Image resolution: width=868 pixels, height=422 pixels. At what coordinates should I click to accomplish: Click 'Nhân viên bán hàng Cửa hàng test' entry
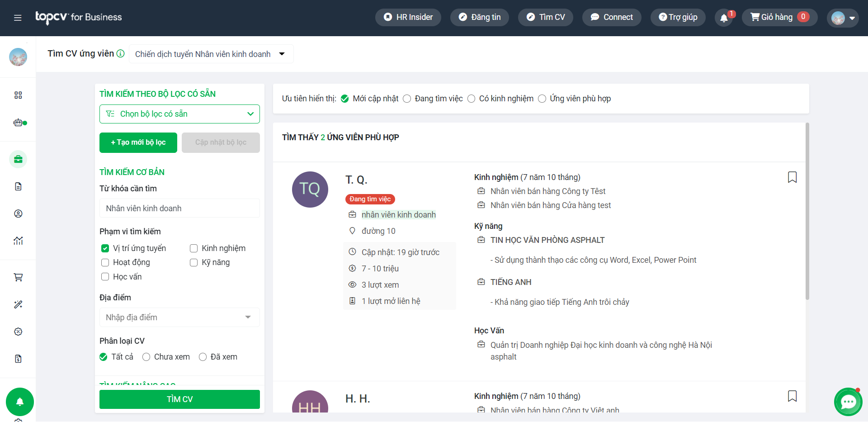tap(551, 205)
